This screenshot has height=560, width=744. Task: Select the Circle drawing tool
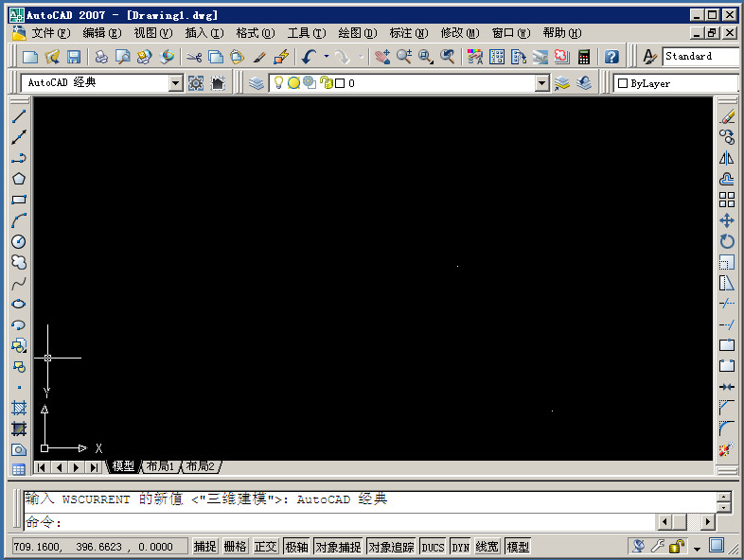(x=18, y=241)
